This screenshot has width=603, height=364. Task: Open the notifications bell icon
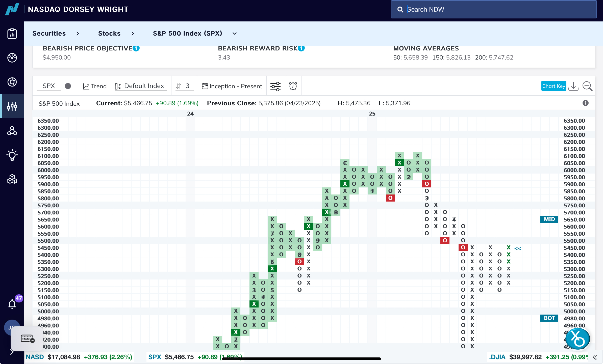tap(12, 303)
